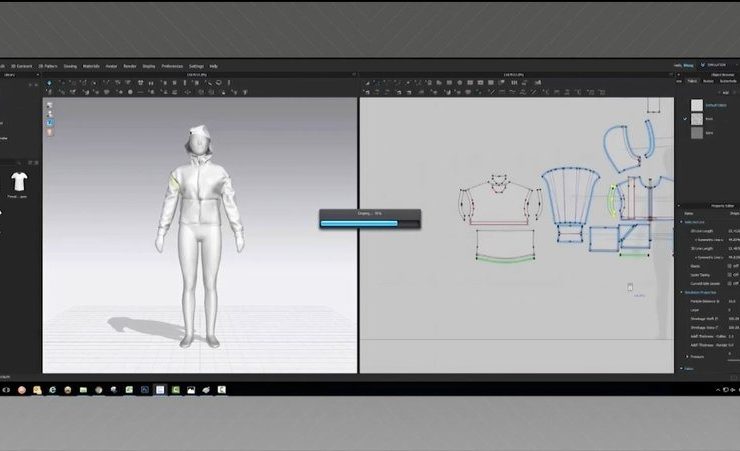740x451 pixels.
Task: Open the Materials menu
Action: click(91, 66)
